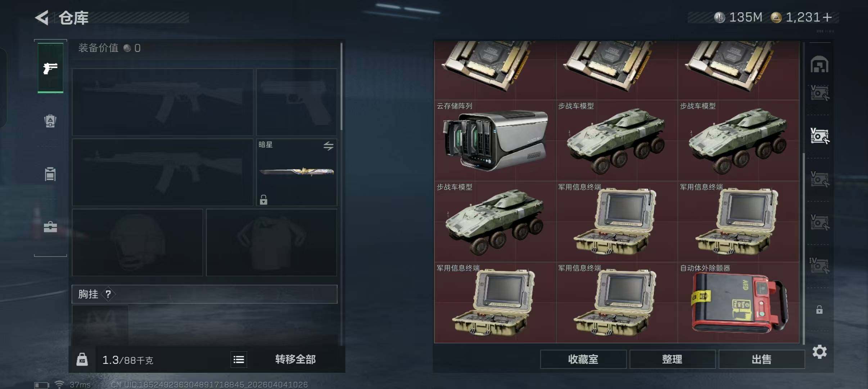The width and height of the screenshot is (868, 389).
Task: Click 整理 to sort the warehouse
Action: [672, 359]
